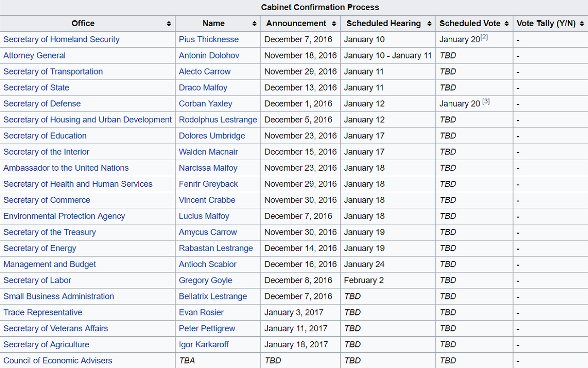588x368 pixels.
Task: Select the Name column header
Action: point(218,23)
